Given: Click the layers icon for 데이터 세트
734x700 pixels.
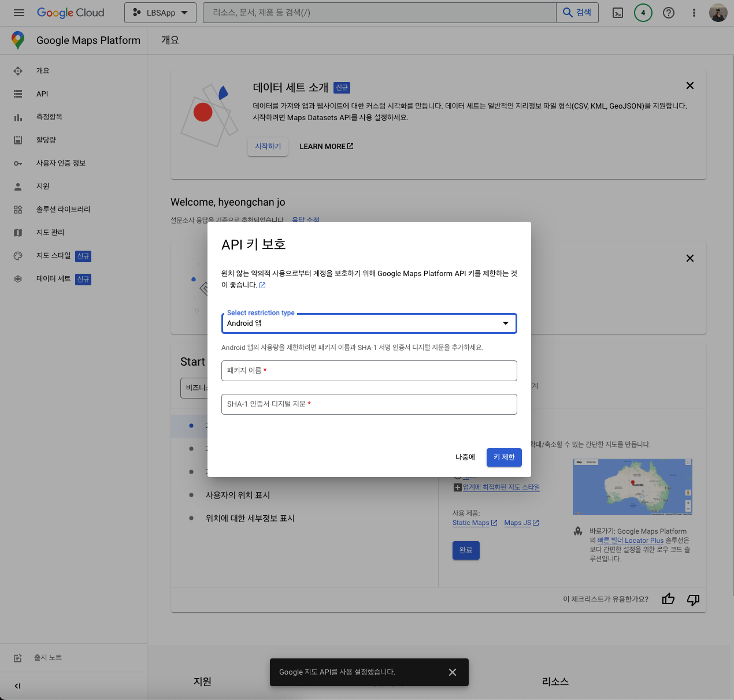Looking at the screenshot, I should tap(18, 278).
